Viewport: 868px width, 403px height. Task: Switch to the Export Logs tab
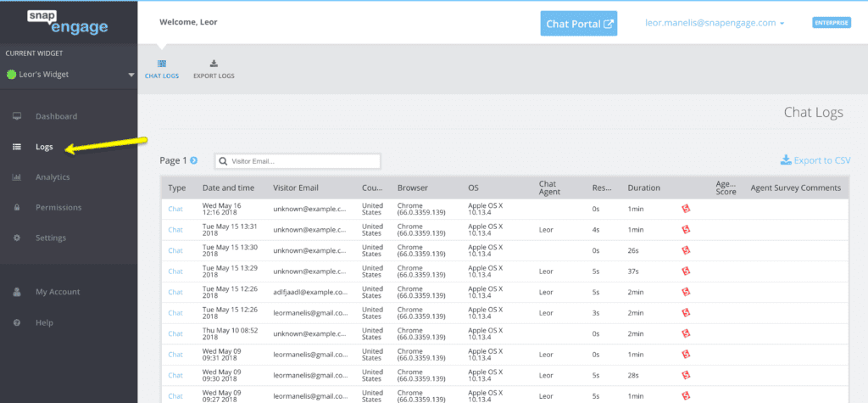point(214,70)
